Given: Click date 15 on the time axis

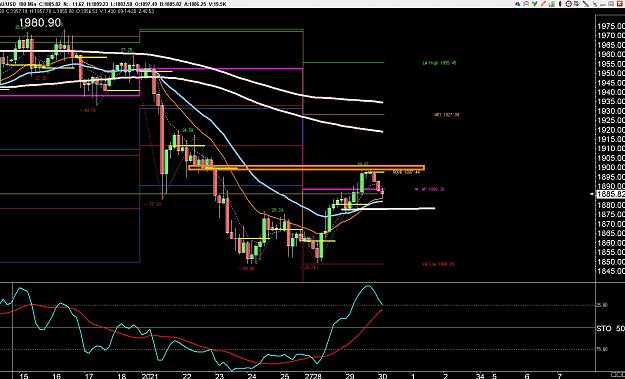Looking at the screenshot, I should click(x=24, y=375).
